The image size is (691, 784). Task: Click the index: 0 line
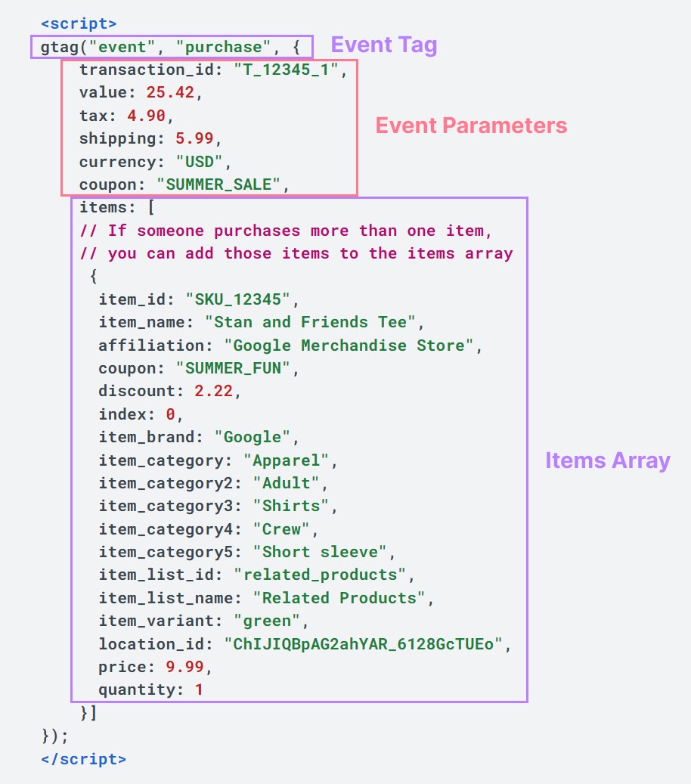[141, 414]
